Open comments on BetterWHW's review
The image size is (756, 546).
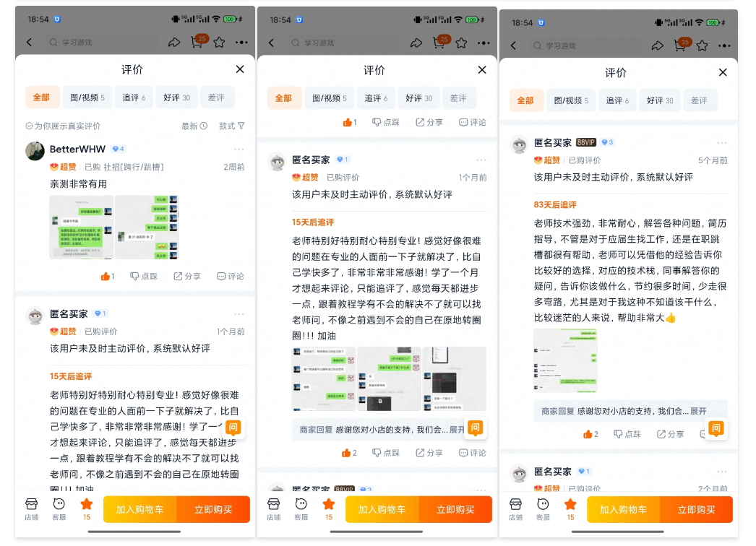[230, 277]
